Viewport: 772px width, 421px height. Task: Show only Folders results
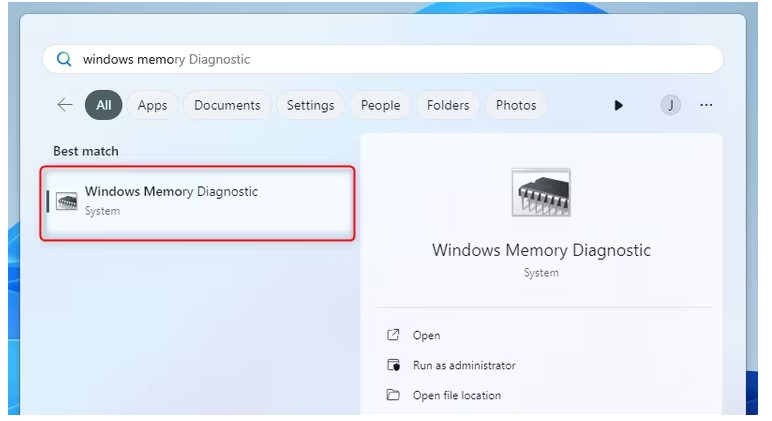pyautogui.click(x=448, y=105)
